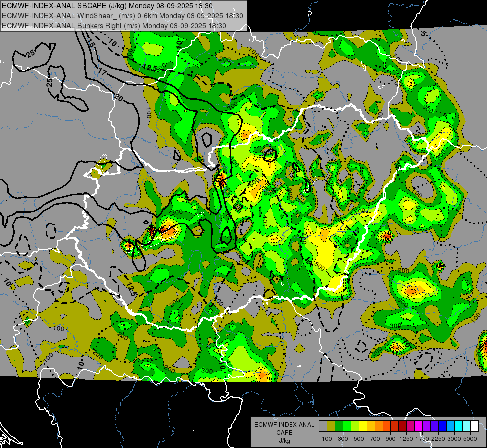Click the legend value 300
The width and height of the screenshot is (487, 448).
click(x=343, y=439)
